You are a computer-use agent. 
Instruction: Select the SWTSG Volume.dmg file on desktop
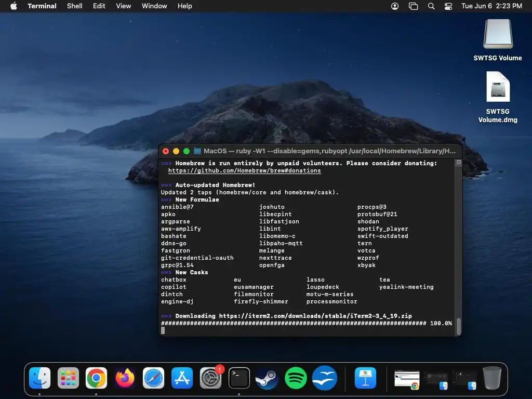pos(498,87)
